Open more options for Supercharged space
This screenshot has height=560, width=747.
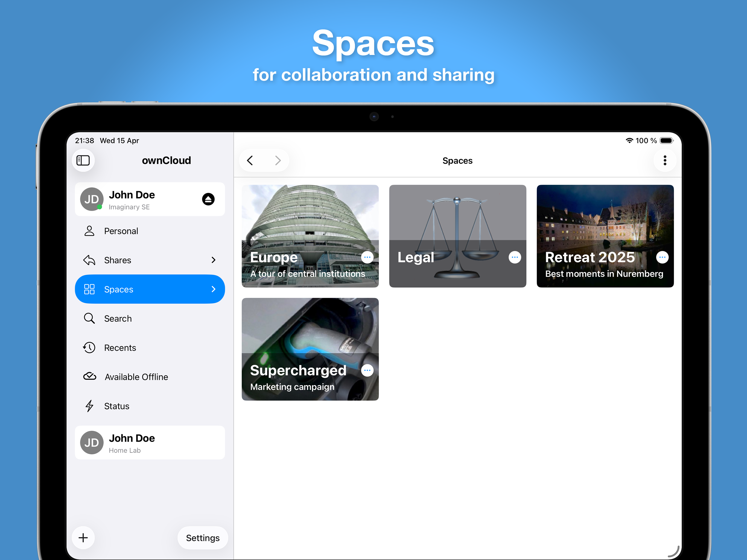point(367,371)
